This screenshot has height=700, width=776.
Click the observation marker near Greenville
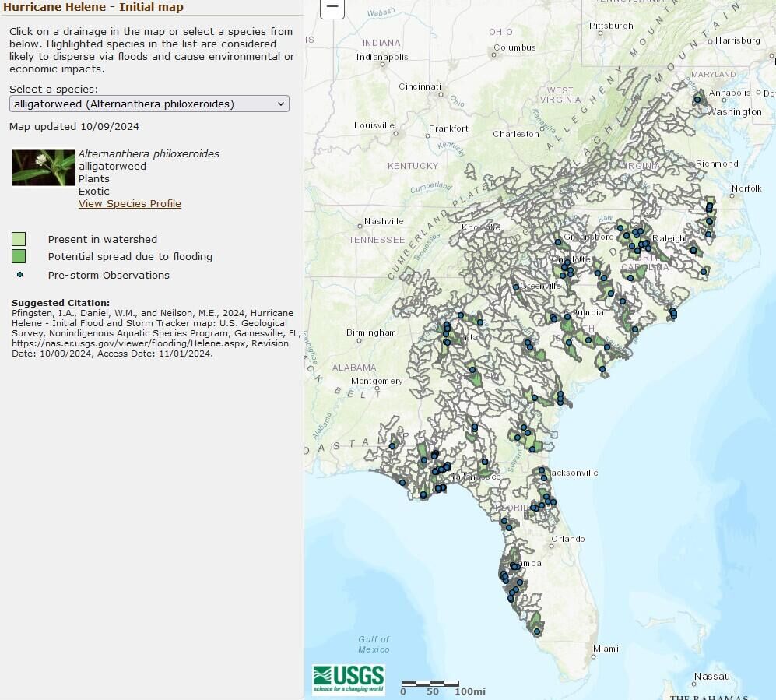click(518, 288)
